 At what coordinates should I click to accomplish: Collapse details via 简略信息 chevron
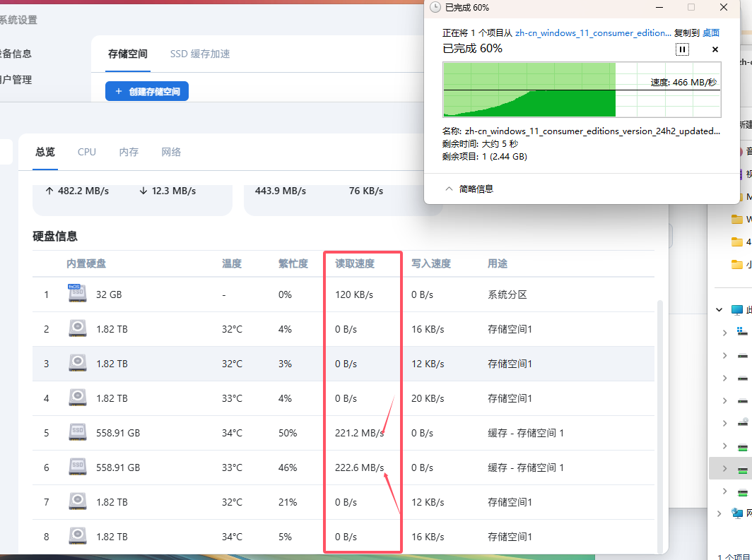[x=448, y=189]
